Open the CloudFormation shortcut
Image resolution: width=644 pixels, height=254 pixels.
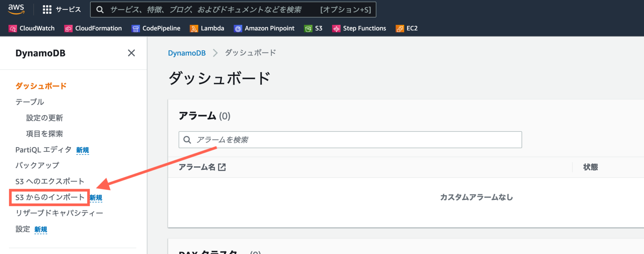[93, 28]
